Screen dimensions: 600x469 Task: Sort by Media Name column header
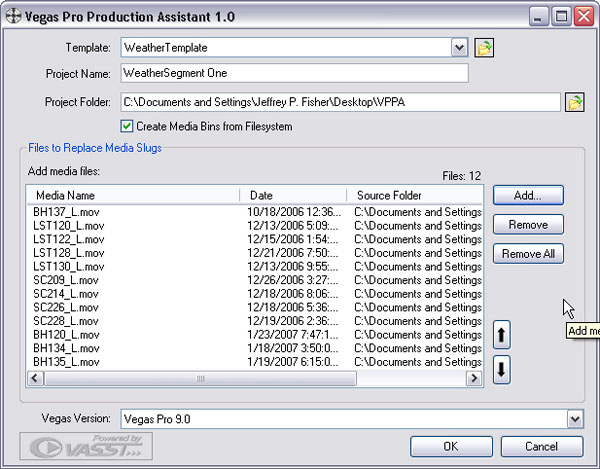pyautogui.click(x=133, y=195)
